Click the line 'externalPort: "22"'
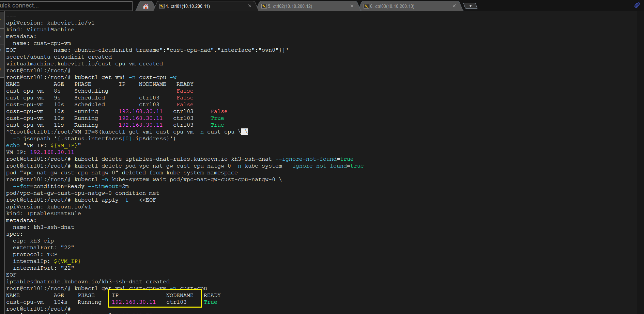Viewport: 644px width, 314px height. click(44, 248)
